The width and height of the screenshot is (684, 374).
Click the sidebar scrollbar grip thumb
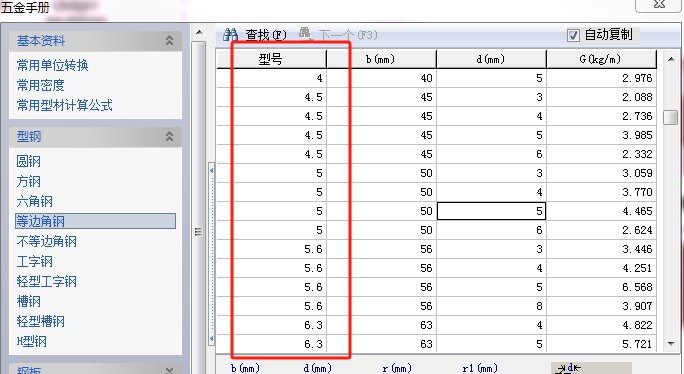(198, 232)
